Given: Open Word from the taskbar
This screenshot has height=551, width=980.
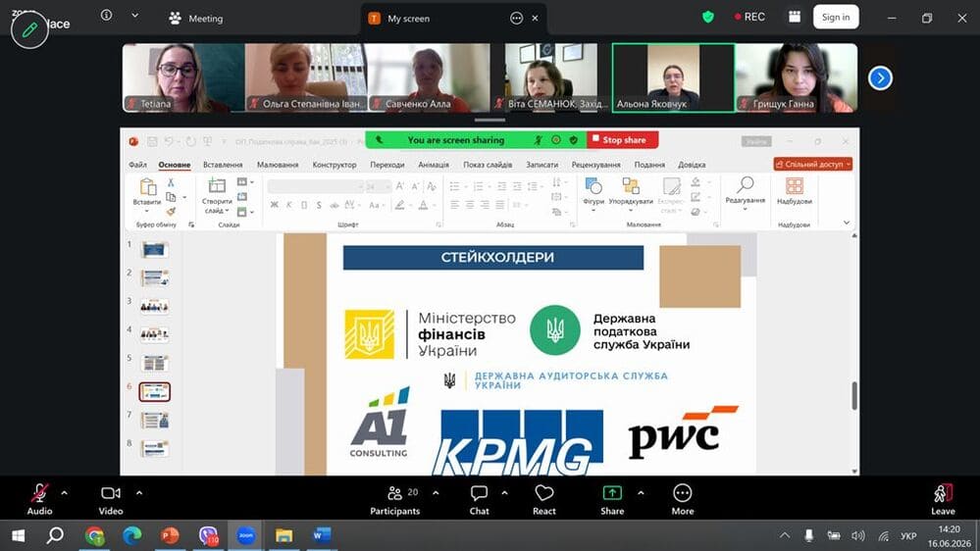Looking at the screenshot, I should click(x=321, y=535).
